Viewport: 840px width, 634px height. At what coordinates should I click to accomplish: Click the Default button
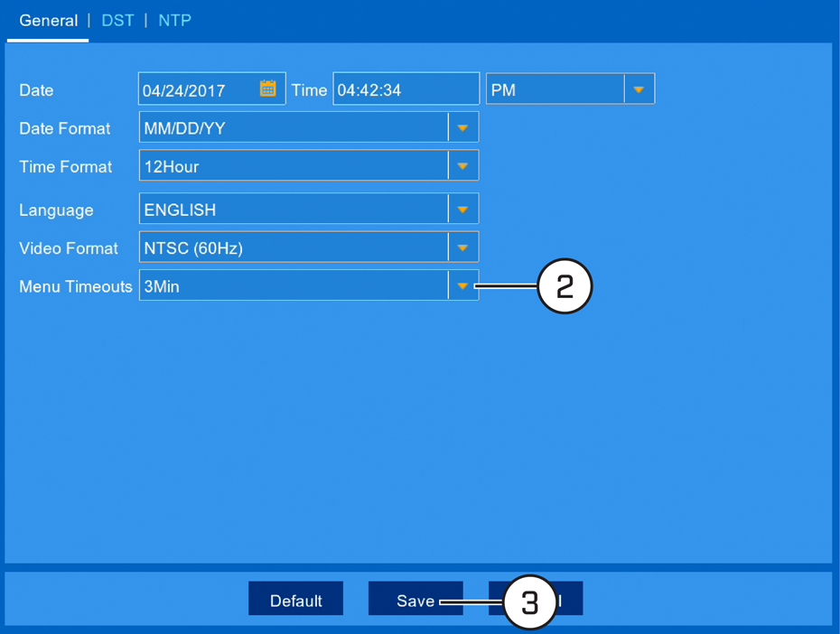295,599
